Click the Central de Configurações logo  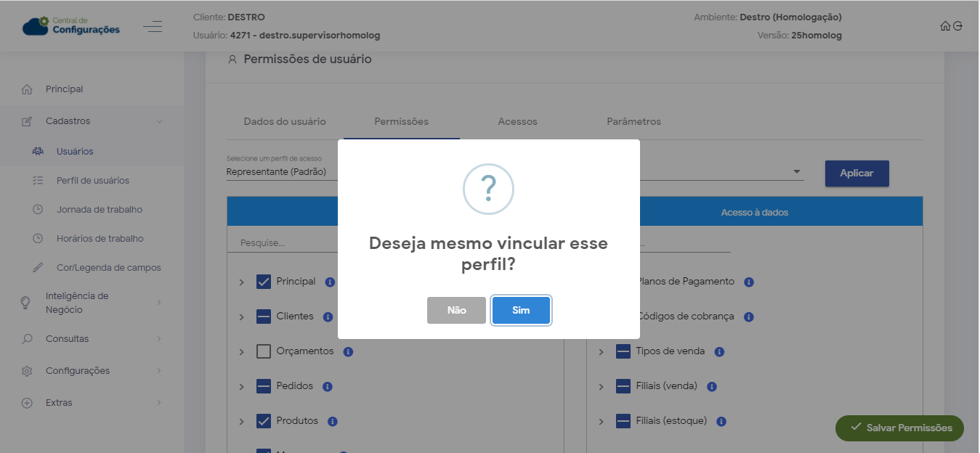coord(71,26)
